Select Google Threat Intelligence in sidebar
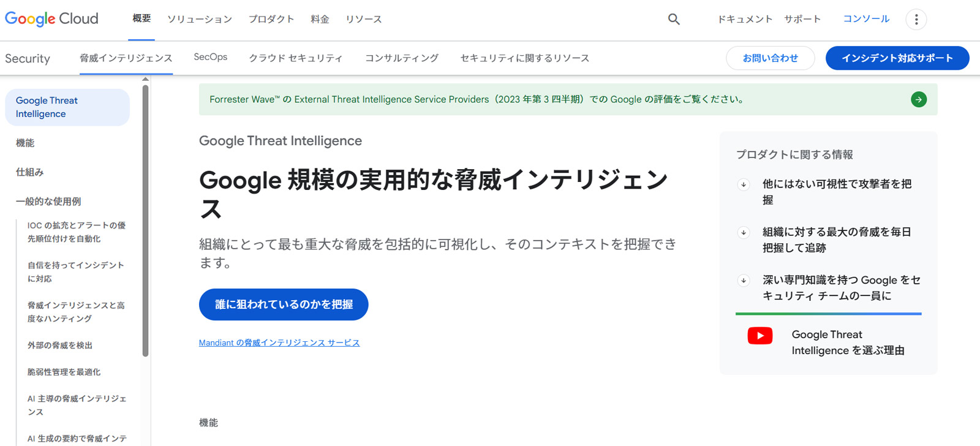This screenshot has height=446, width=980. point(67,107)
